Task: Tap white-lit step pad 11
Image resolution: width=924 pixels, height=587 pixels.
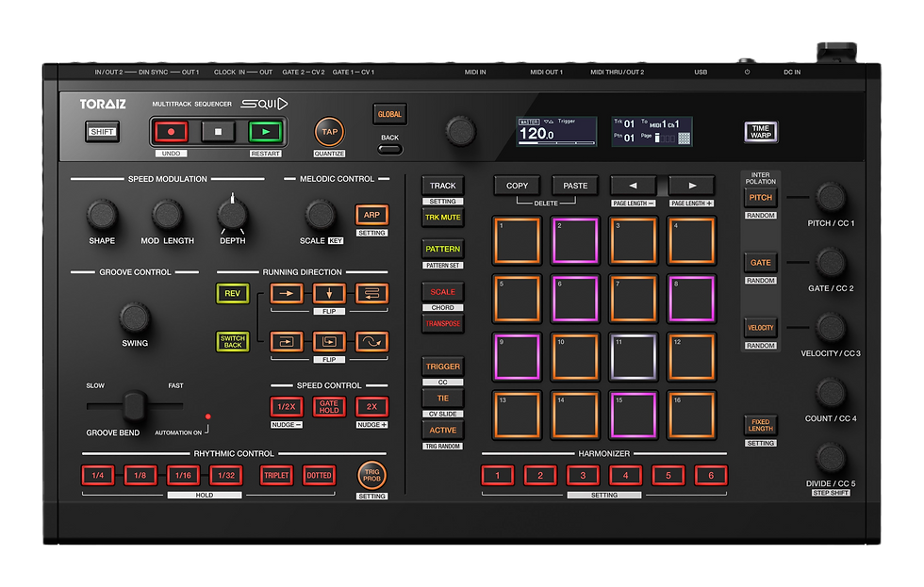Action: 634,357
